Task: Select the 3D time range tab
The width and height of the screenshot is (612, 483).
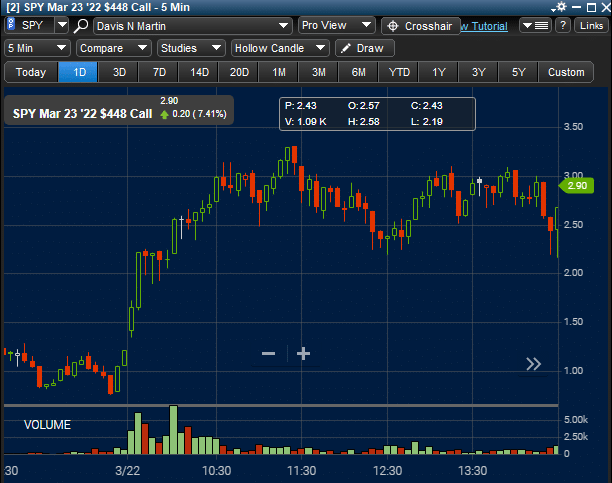Action: (119, 72)
